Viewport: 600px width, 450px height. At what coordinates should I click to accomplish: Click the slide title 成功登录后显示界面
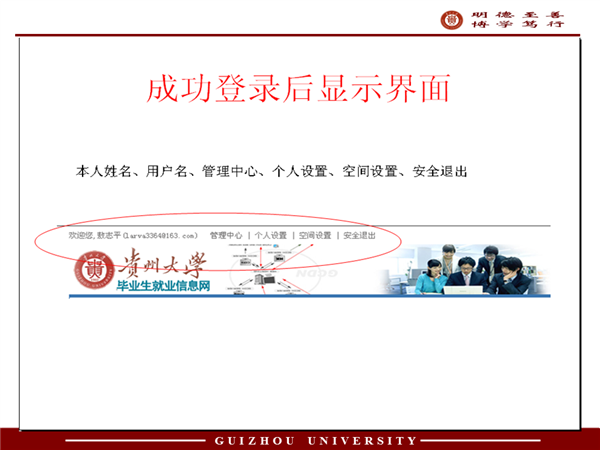298,91
